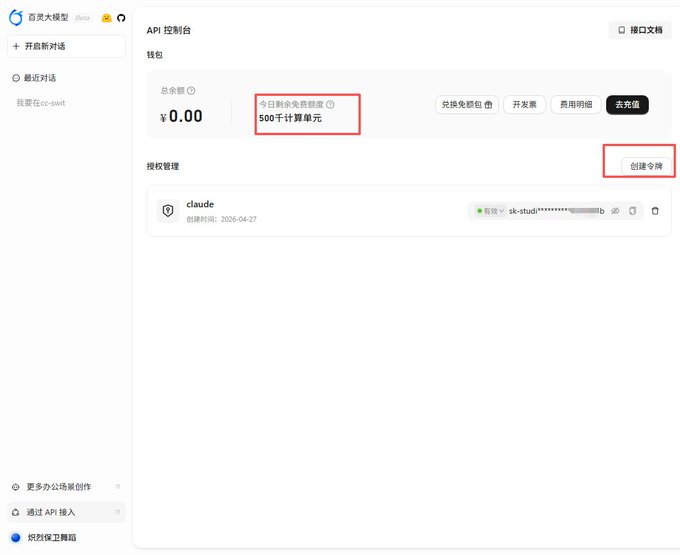Copy the claude token with copy icon
680x555 pixels.
coord(633,211)
